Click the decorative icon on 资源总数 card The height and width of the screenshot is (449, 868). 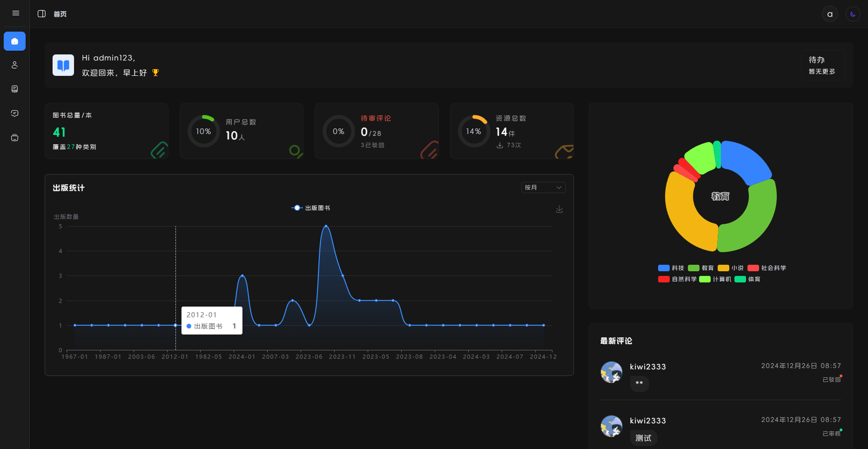point(564,152)
